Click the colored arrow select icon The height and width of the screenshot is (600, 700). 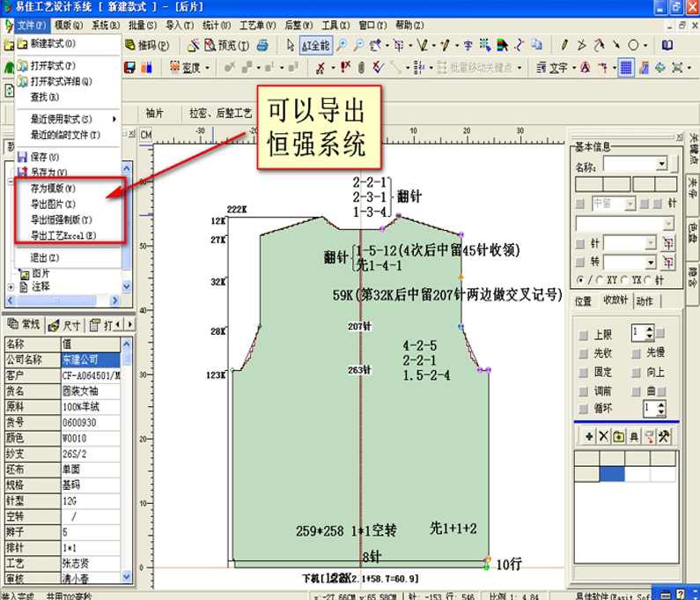pyautogui.click(x=502, y=45)
